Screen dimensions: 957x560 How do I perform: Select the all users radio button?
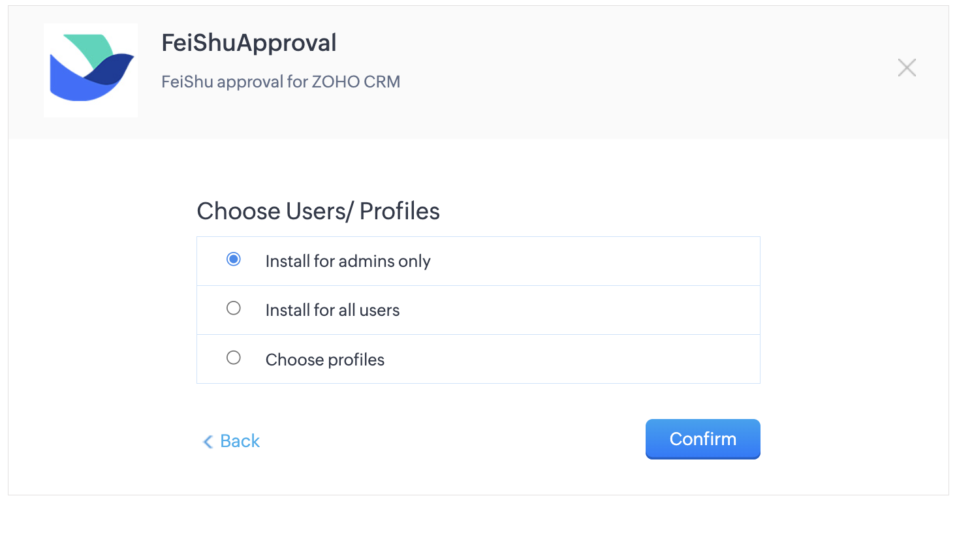click(234, 308)
